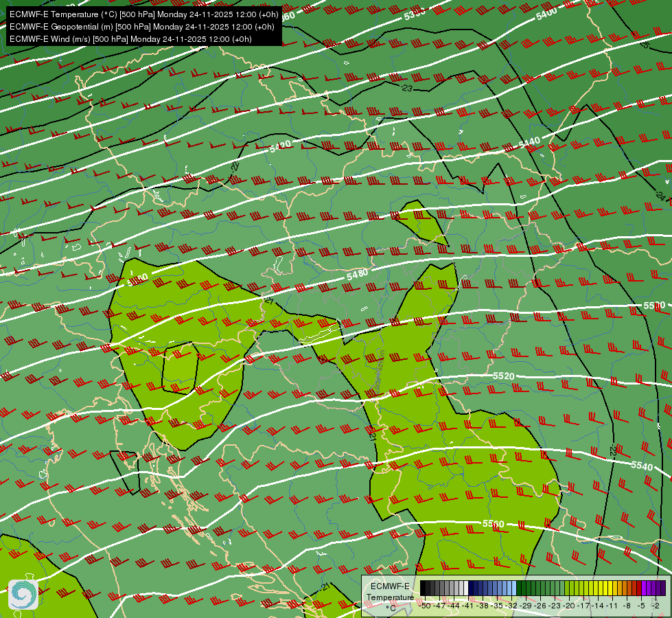Click the -26 legend tick value

pyautogui.click(x=540, y=606)
